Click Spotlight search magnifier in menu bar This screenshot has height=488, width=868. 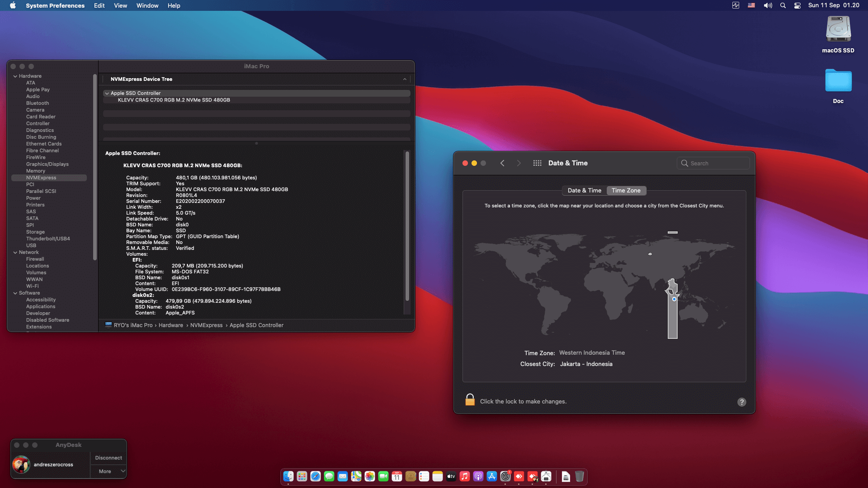(783, 5)
